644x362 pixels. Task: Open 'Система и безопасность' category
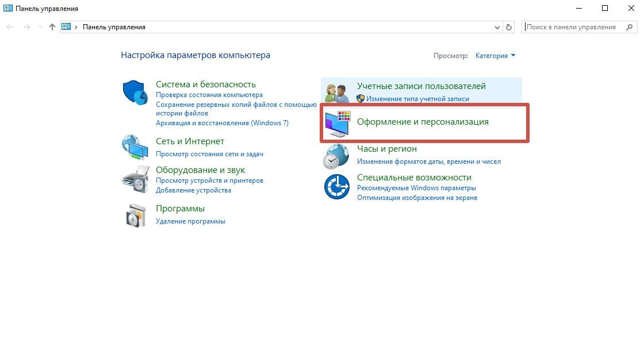click(x=206, y=84)
